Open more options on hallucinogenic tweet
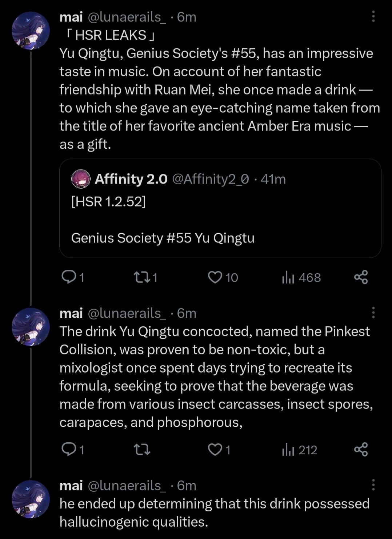Image resolution: width=392 pixels, height=539 pixels. point(373,485)
